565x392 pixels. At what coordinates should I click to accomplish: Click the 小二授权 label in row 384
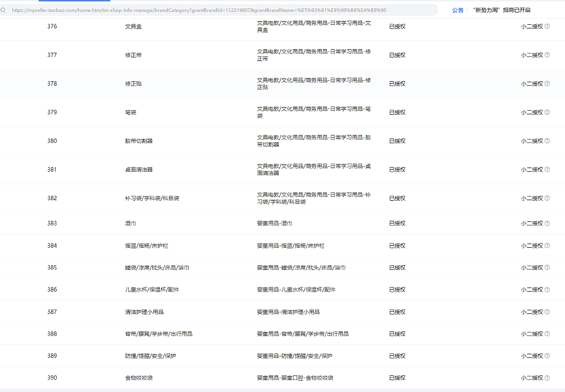531,246
